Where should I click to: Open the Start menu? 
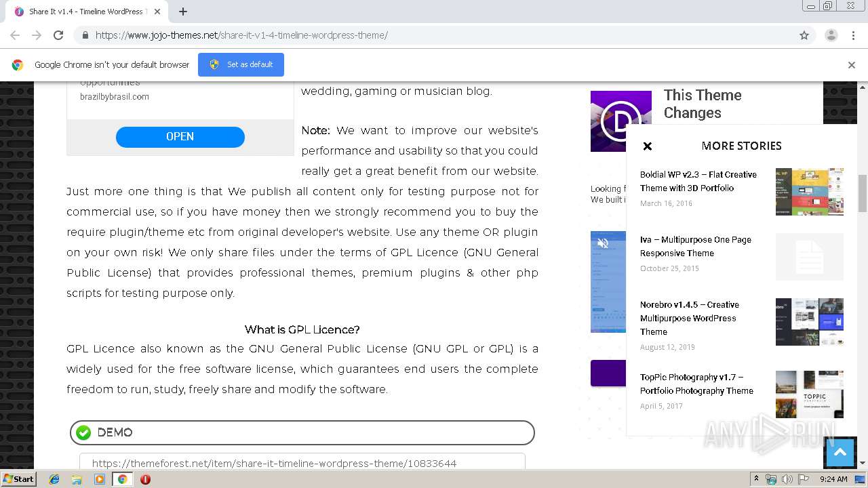pyautogui.click(x=18, y=479)
